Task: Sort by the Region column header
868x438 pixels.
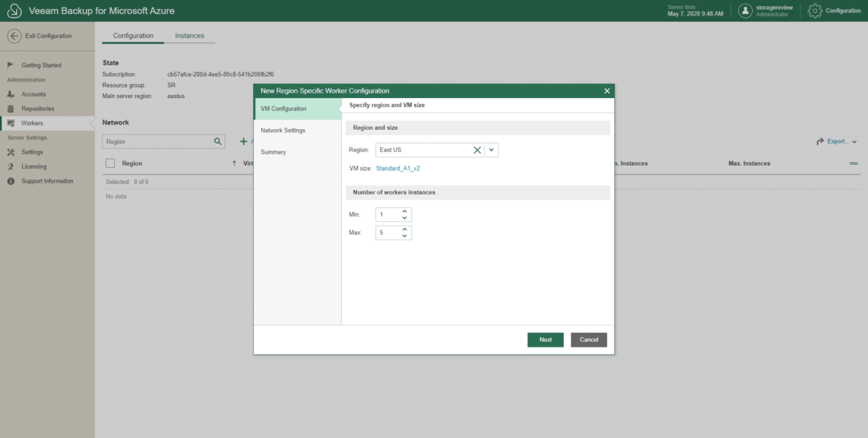Action: coord(132,163)
